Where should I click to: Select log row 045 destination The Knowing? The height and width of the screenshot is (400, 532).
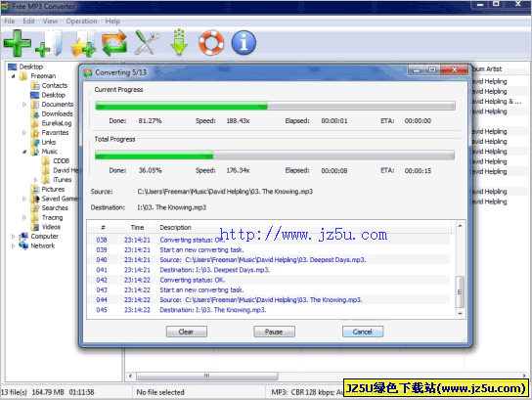pyautogui.click(x=269, y=310)
